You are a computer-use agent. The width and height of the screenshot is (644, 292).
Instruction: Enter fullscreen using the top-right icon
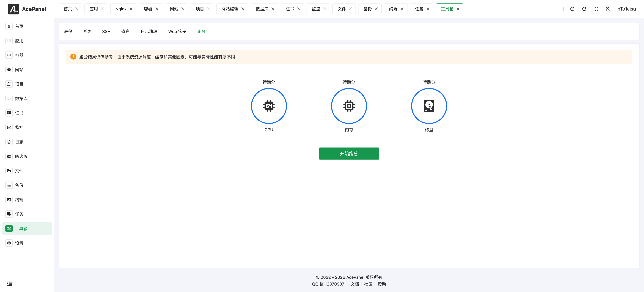pyautogui.click(x=596, y=9)
